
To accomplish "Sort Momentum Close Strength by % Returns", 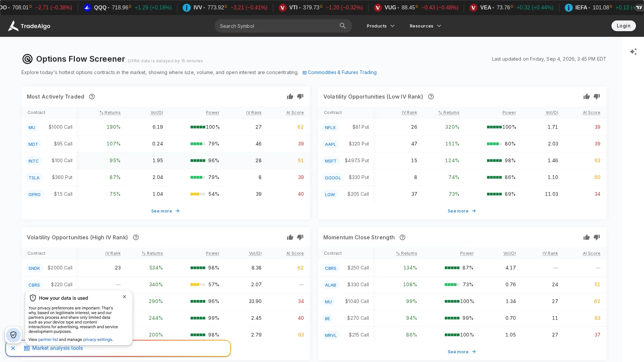I will [x=407, y=253].
